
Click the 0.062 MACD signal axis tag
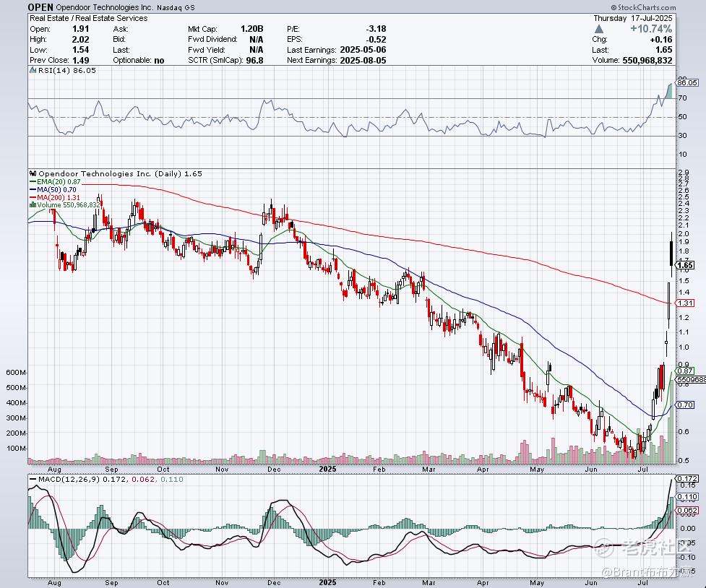pos(687,510)
